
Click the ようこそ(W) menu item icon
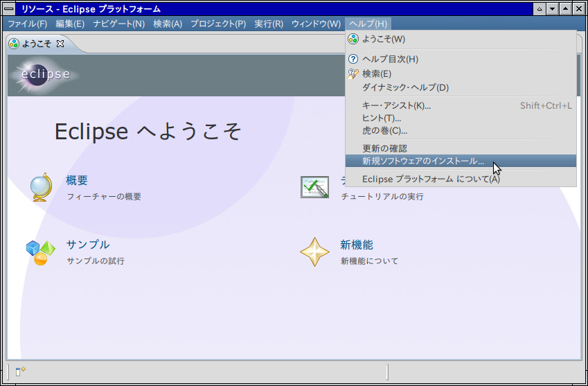353,39
